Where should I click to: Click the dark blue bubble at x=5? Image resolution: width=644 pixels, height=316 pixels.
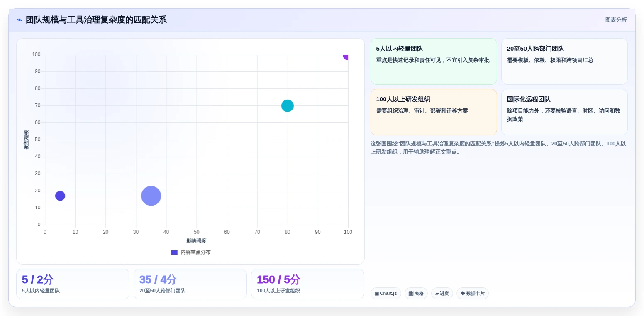[x=60, y=196]
